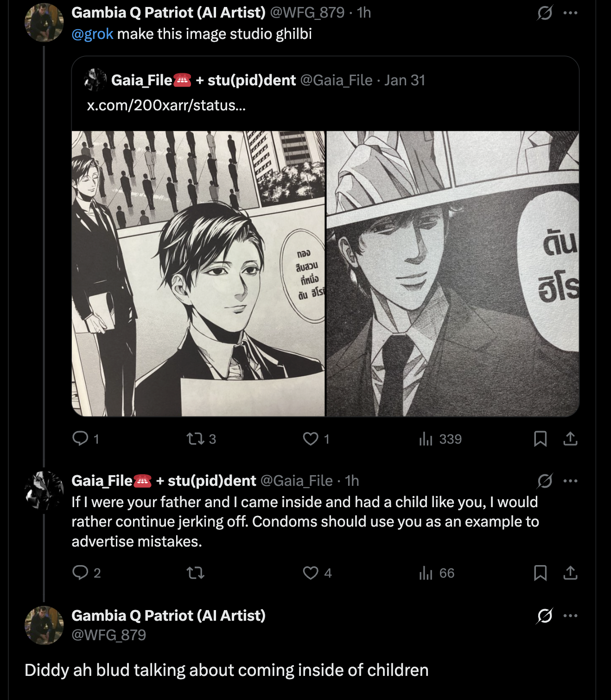Like the reply with 4 likes

pos(311,573)
